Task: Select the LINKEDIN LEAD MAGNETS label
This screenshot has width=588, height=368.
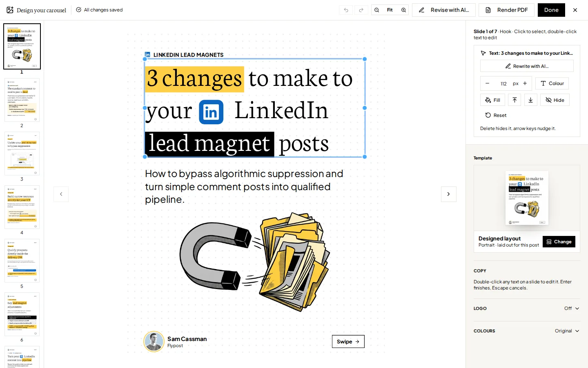Action: click(189, 55)
